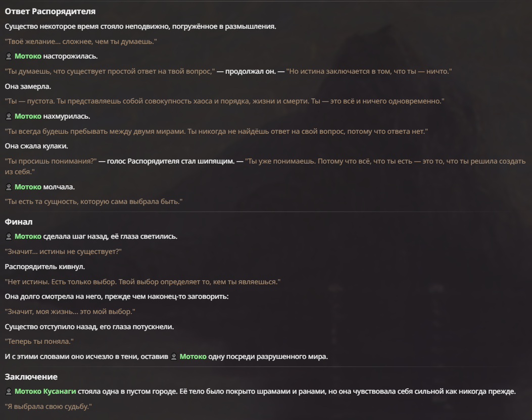Click character icon before "Мотоко нахмурилась"

click(9, 116)
